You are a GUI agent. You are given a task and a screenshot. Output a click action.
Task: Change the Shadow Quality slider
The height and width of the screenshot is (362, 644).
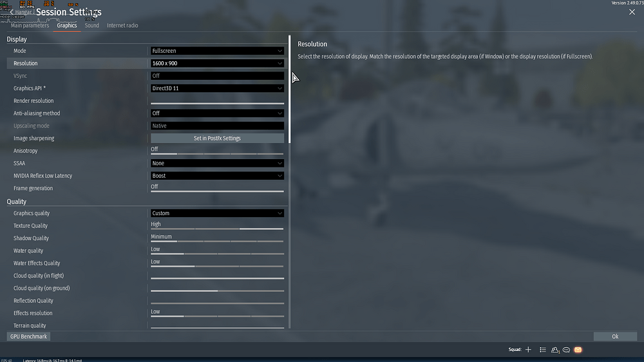point(217,241)
